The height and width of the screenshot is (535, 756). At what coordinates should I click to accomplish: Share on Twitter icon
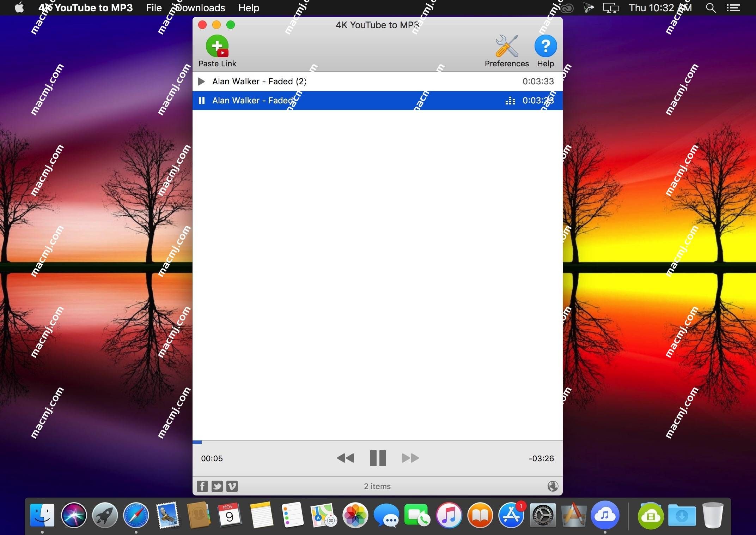(217, 486)
